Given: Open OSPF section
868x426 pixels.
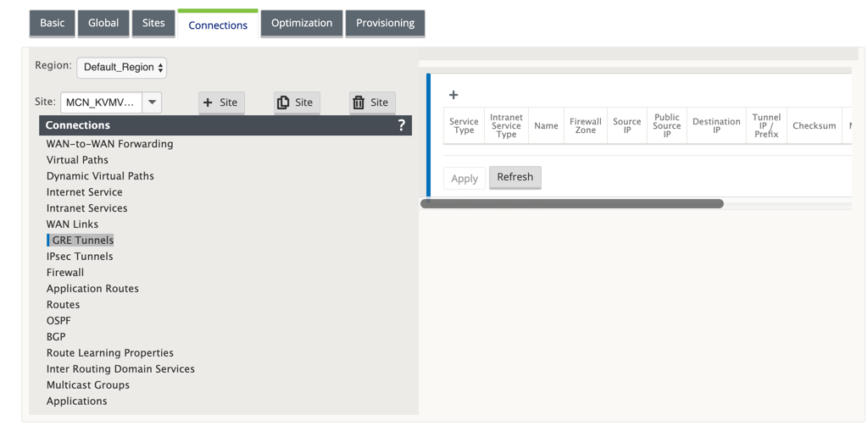Looking at the screenshot, I should tap(58, 320).
